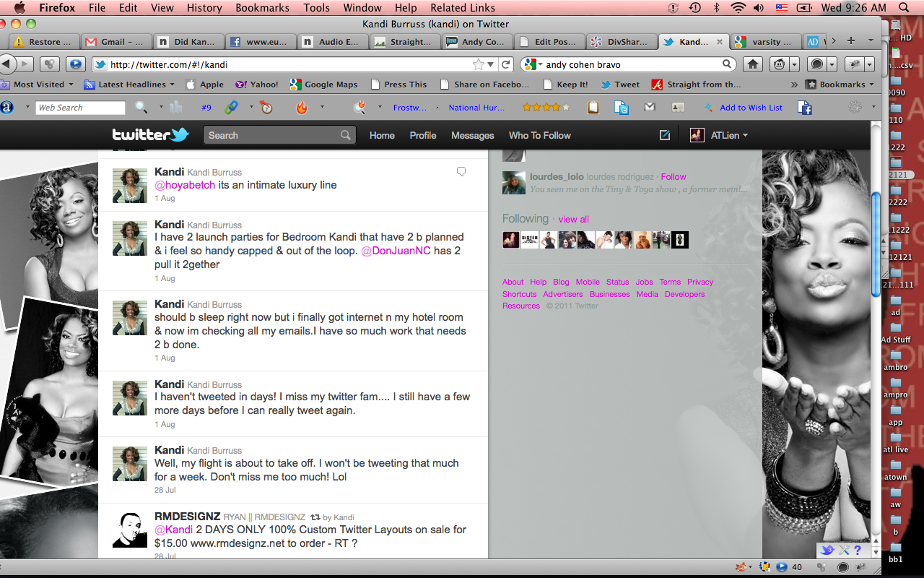The width and height of the screenshot is (924, 578).
Task: Click the compose new tweet icon
Action: pos(665,135)
